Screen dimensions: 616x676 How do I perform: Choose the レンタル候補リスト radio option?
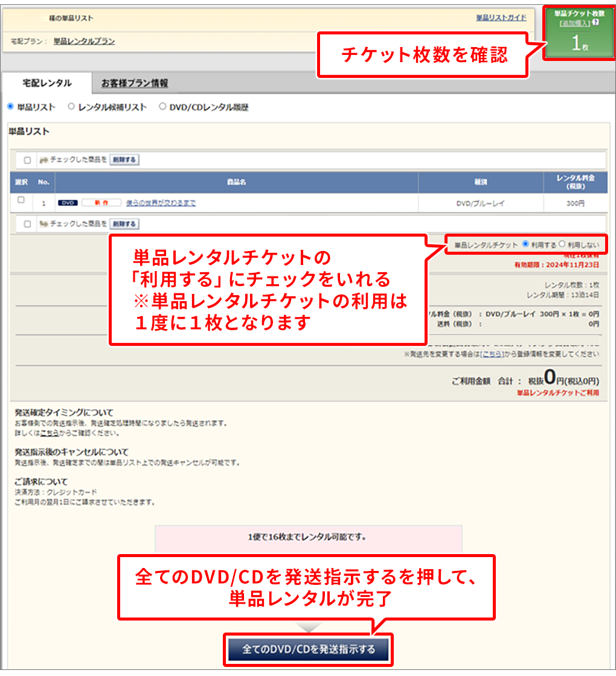(x=71, y=107)
